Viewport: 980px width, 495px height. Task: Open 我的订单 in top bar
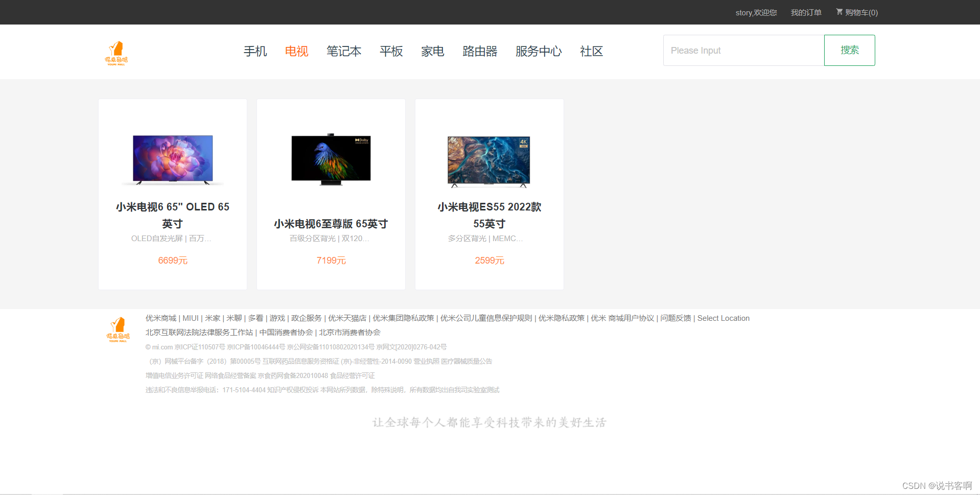[x=806, y=12]
